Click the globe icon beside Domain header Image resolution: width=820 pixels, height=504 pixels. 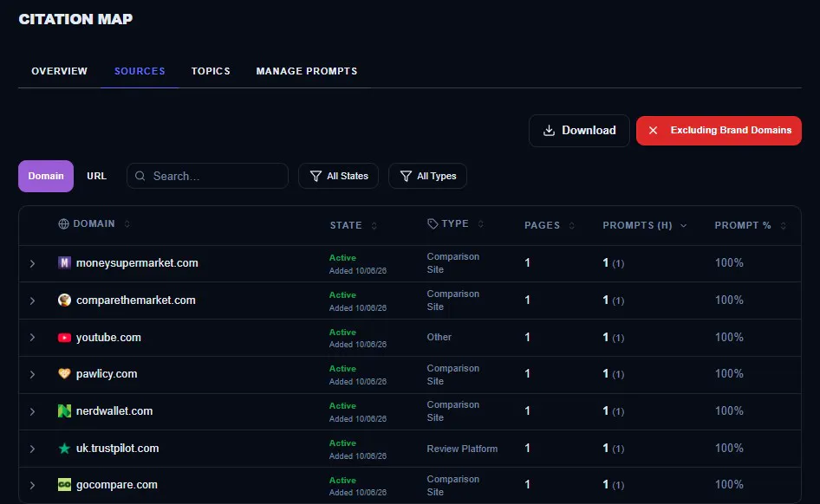tap(64, 224)
